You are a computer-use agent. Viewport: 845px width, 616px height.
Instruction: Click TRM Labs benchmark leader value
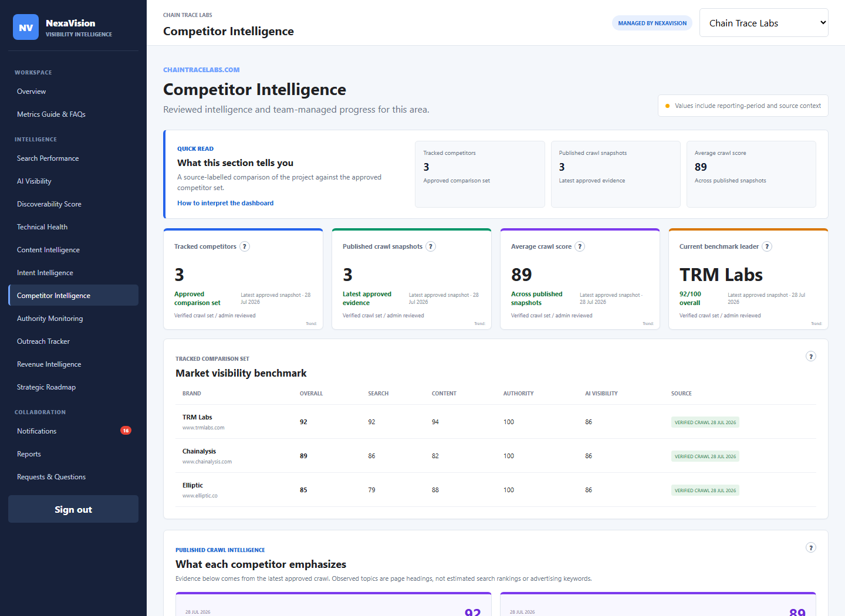pyautogui.click(x=721, y=275)
